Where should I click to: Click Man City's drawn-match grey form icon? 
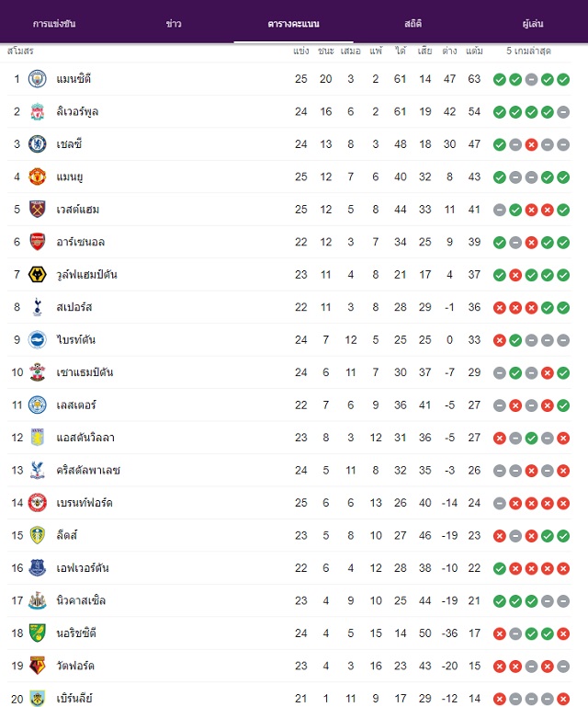tap(531, 80)
